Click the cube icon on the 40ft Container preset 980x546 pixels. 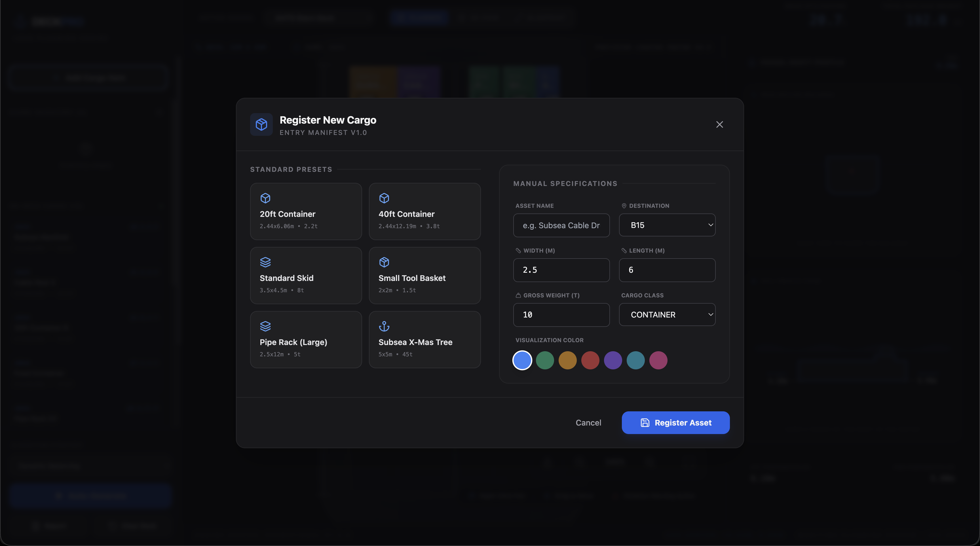[x=384, y=198]
